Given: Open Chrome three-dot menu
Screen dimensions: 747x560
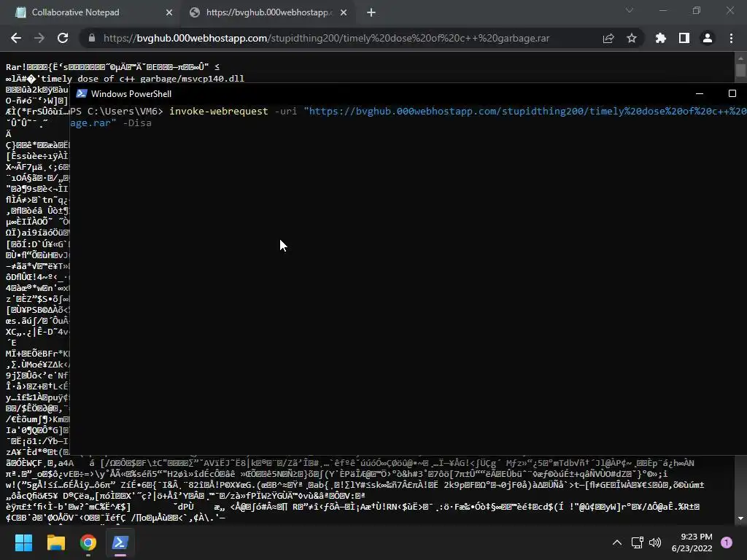Looking at the screenshot, I should click(731, 38).
